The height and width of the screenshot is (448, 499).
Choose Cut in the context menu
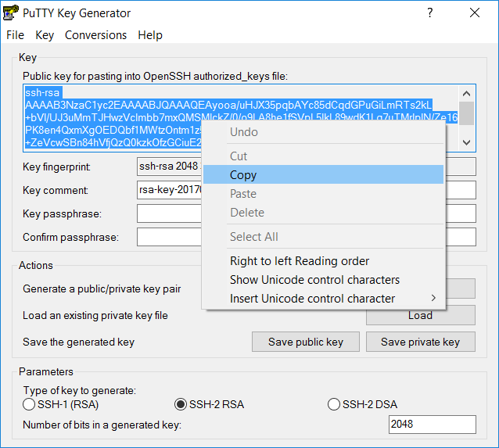point(323,156)
